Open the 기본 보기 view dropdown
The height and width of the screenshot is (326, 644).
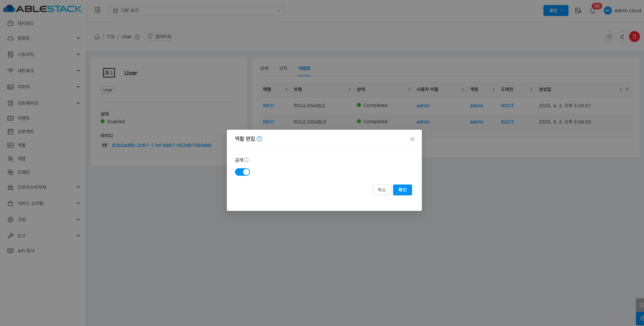coord(196,10)
